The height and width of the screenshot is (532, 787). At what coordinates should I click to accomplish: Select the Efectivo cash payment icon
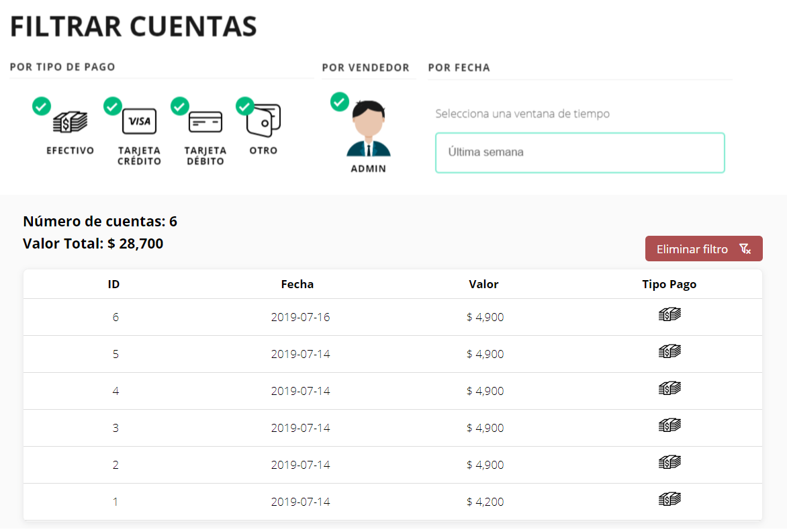[x=71, y=122]
